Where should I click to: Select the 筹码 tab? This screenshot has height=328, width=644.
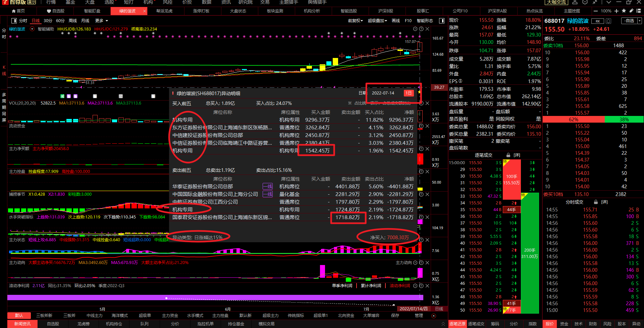click(x=495, y=324)
